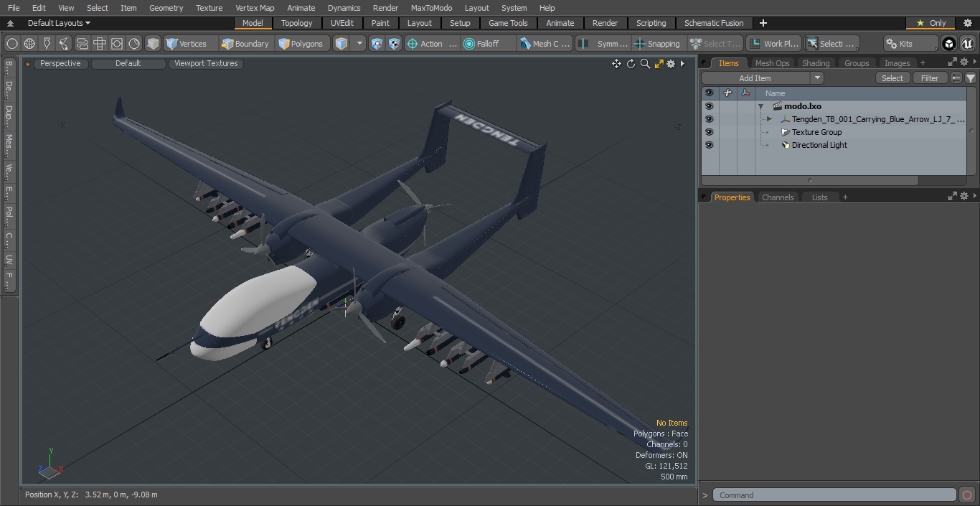Viewport: 980px width, 506px height.
Task: Toggle Symmetry tool
Action: click(604, 44)
